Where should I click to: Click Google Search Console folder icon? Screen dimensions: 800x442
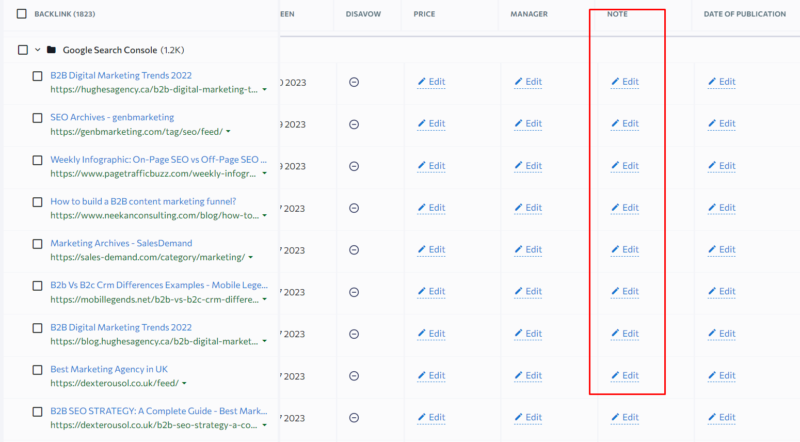[51, 50]
